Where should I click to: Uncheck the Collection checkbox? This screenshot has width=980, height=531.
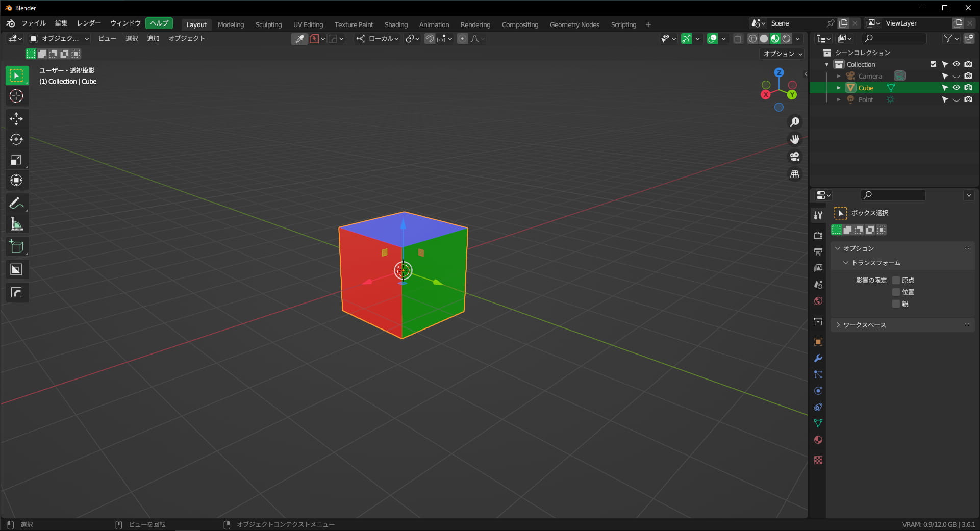[x=933, y=64]
